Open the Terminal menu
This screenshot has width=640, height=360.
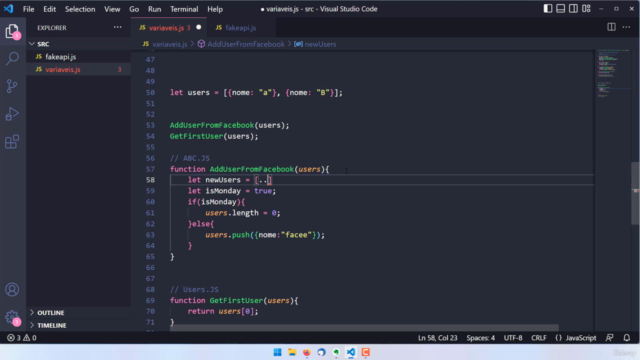click(184, 9)
